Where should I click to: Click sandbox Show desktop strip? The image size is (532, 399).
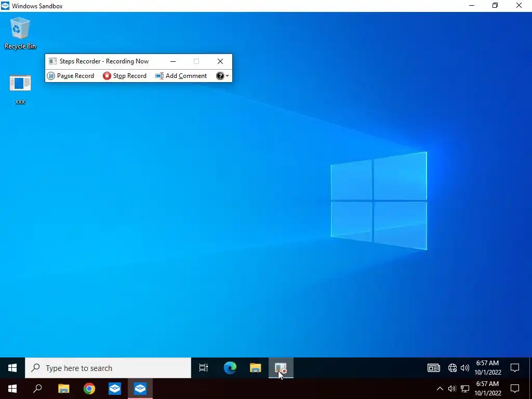click(530, 368)
